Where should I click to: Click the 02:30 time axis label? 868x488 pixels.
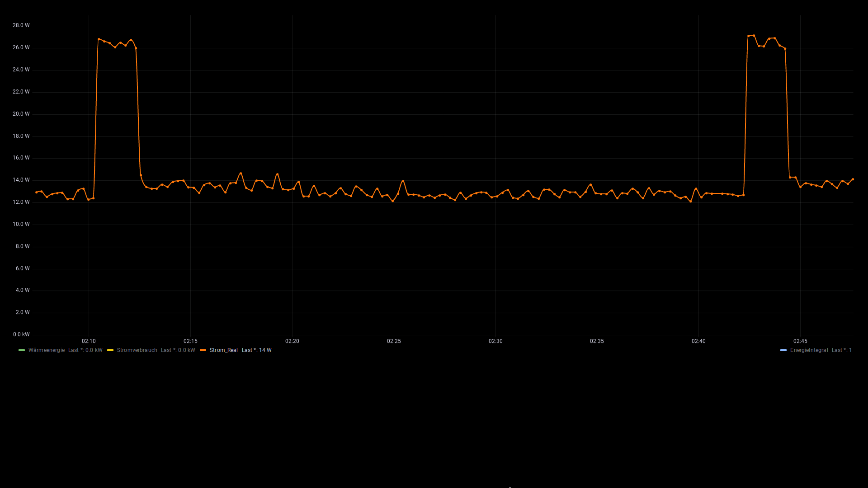pyautogui.click(x=495, y=341)
